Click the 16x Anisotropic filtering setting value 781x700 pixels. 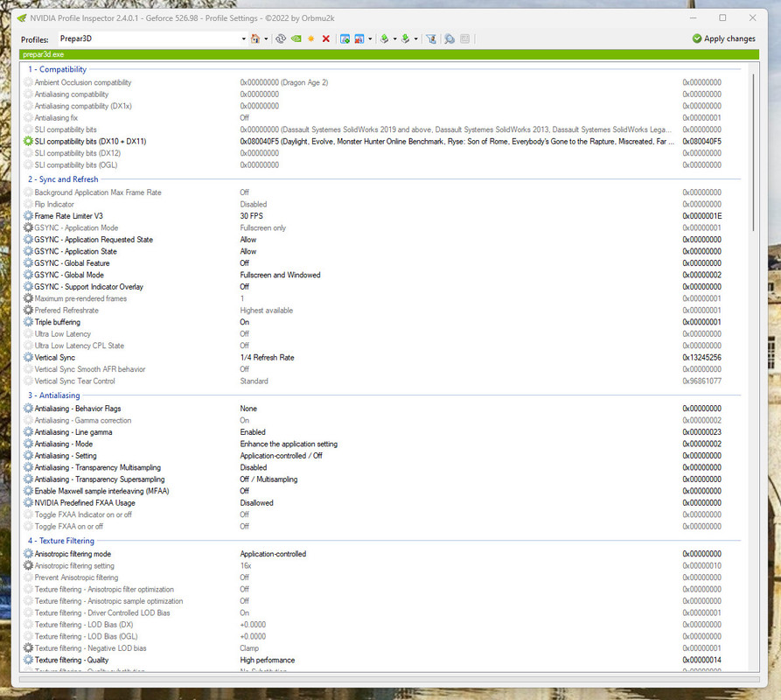click(246, 566)
